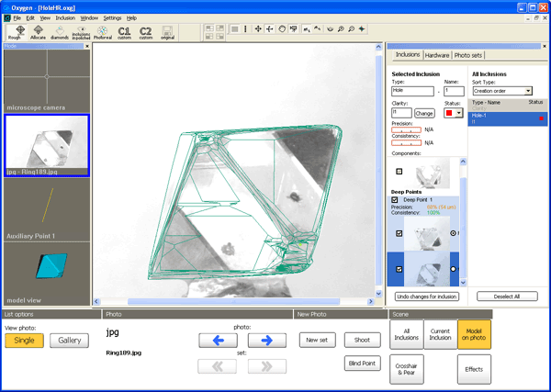This screenshot has height=392, width=551.
Task: Select the Rough toolbar icon
Action: 17,31
